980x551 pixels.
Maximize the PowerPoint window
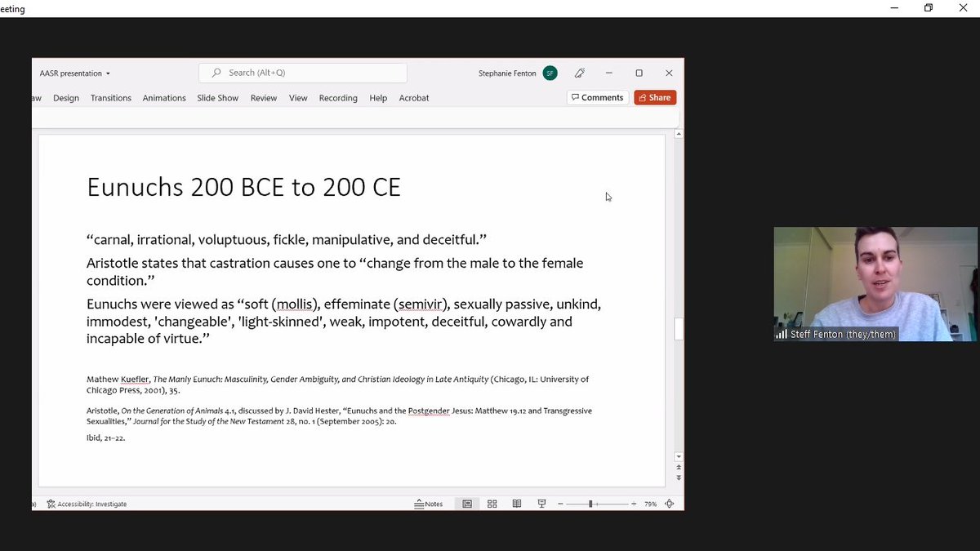click(639, 73)
